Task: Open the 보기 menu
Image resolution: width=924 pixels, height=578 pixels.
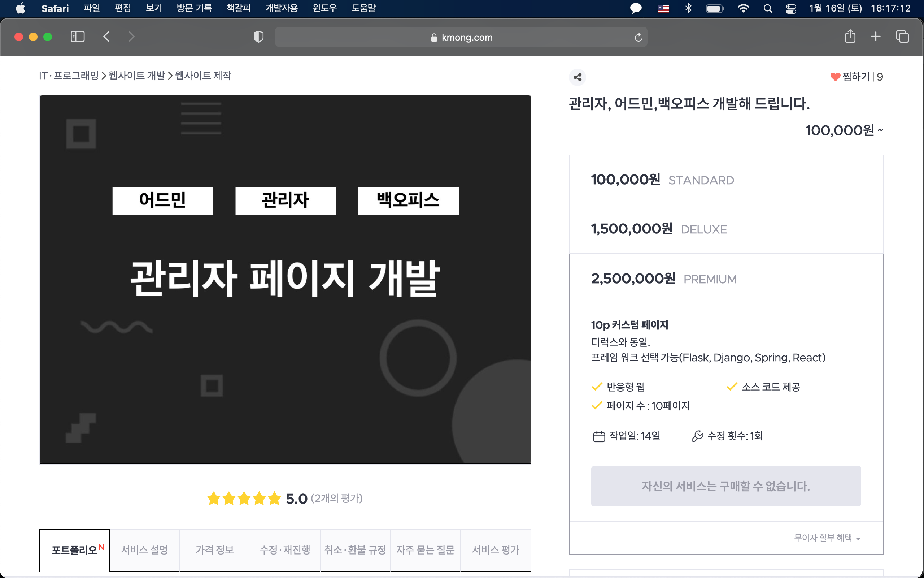Action: (154, 8)
